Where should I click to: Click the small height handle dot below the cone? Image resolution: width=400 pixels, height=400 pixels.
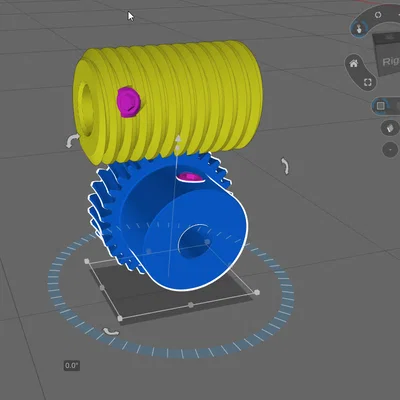pos(178,148)
